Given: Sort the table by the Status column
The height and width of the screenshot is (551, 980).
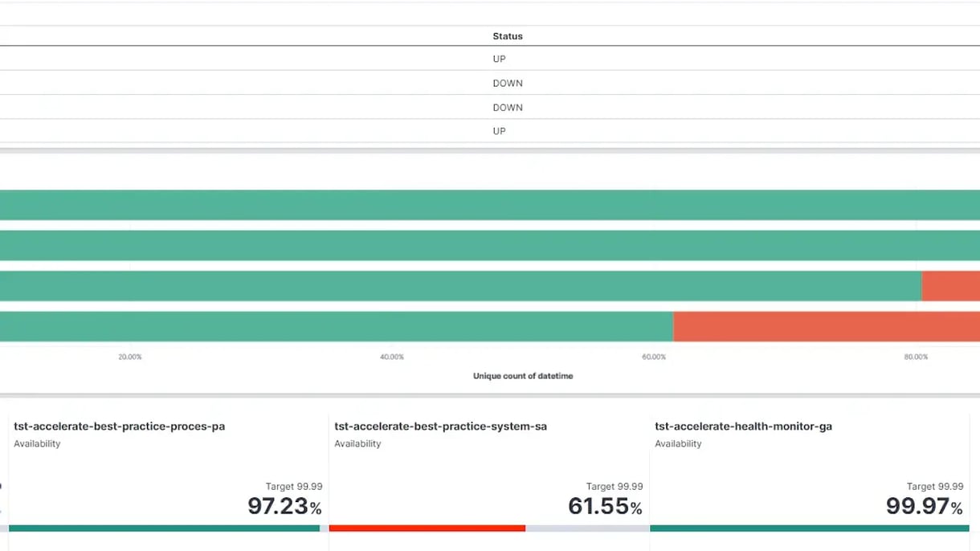Looking at the screenshot, I should [x=507, y=36].
